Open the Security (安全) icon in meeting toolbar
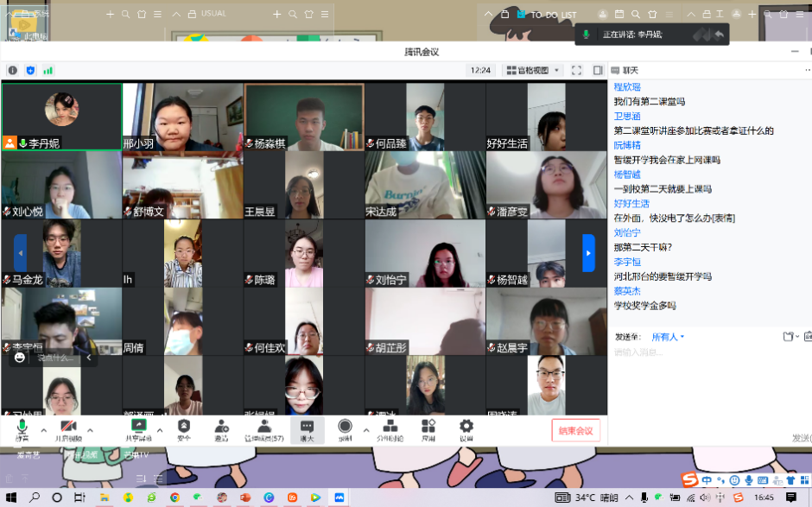The height and width of the screenshot is (507, 812). [184, 429]
